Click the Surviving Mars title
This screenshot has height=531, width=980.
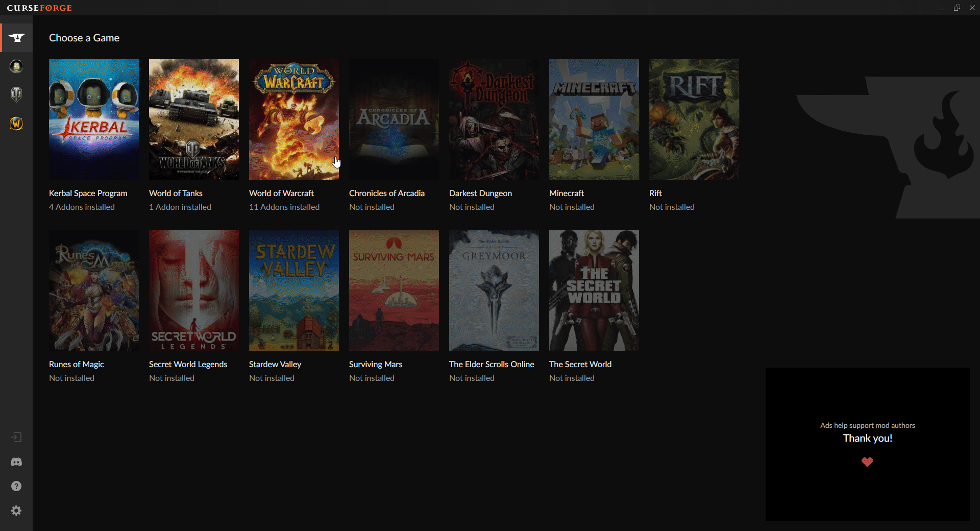pyautogui.click(x=376, y=365)
